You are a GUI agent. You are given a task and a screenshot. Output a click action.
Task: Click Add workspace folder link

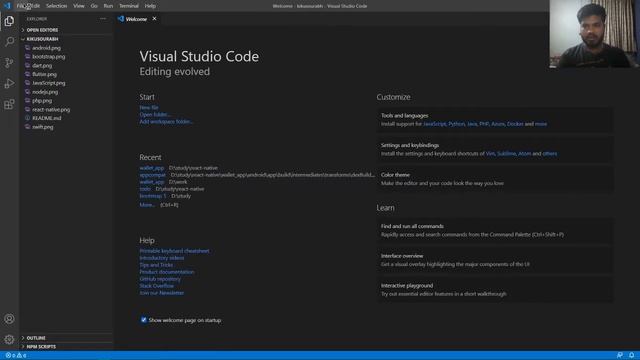coord(166,122)
